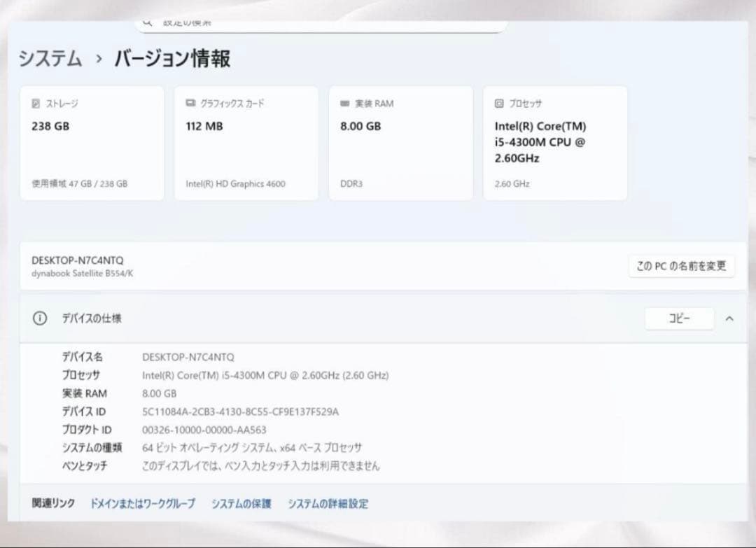The width and height of the screenshot is (756, 548).
Task: Click the processor icon on the プロセッサ card
Action: tap(498, 103)
